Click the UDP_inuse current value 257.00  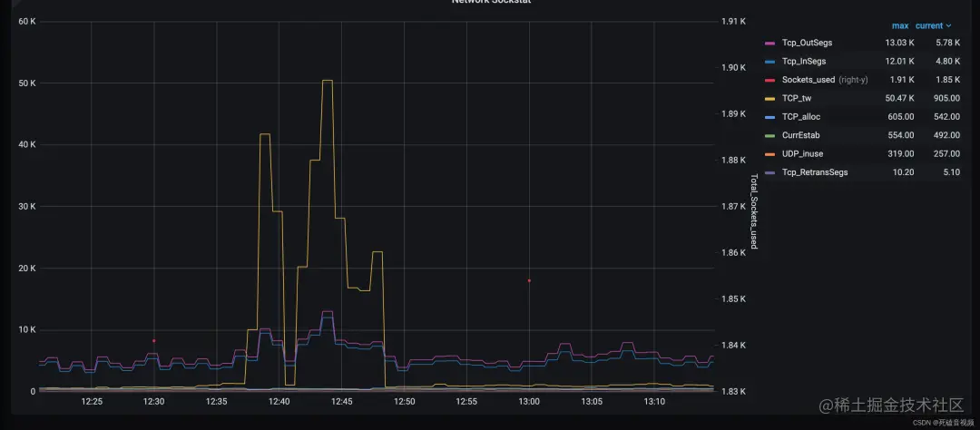tap(947, 153)
